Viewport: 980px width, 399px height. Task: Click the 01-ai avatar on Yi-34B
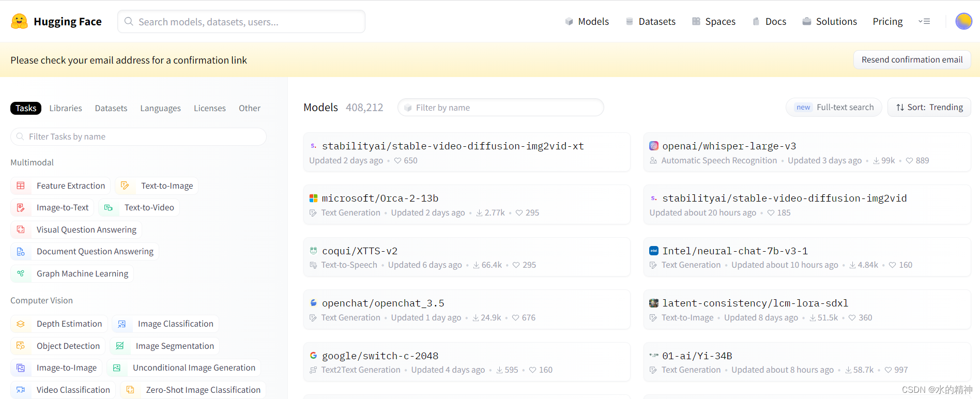(x=654, y=356)
